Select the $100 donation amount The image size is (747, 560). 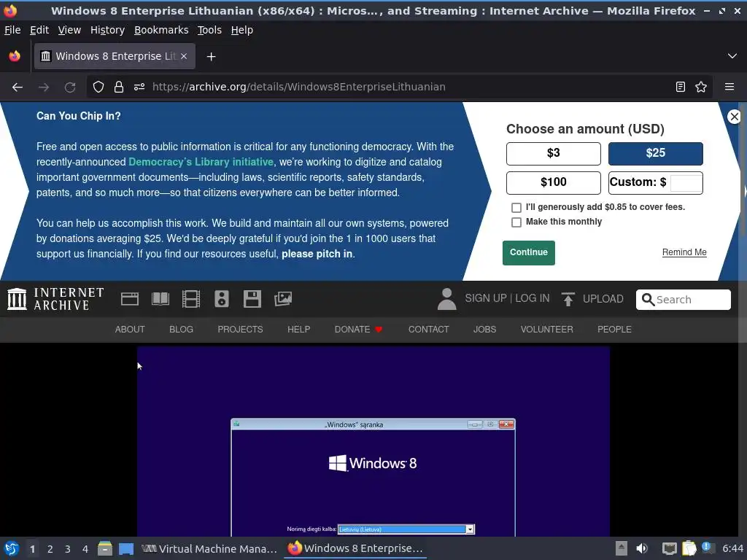point(554,183)
